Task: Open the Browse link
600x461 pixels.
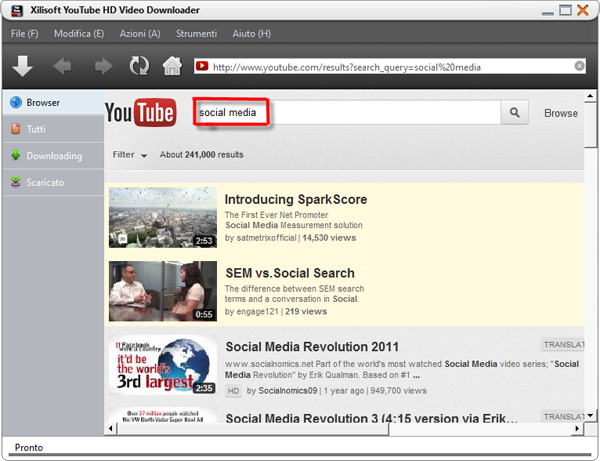Action: coord(561,113)
